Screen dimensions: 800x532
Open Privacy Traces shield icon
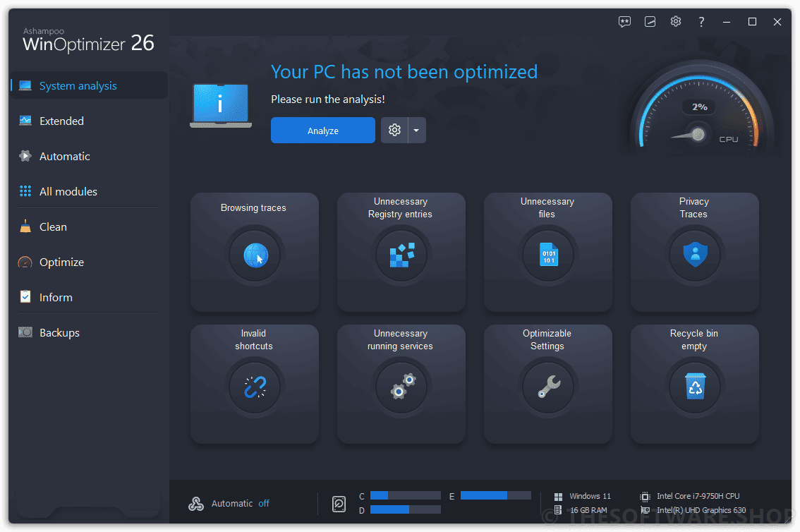(x=695, y=255)
